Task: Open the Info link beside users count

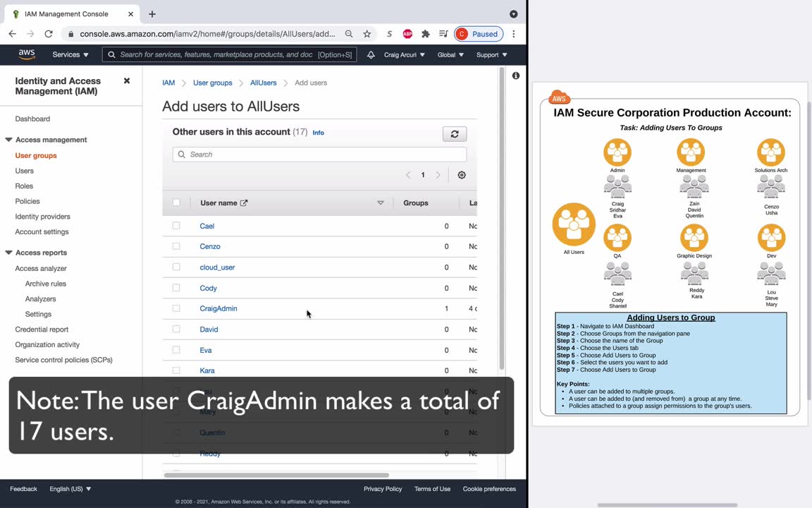Action: pos(318,133)
